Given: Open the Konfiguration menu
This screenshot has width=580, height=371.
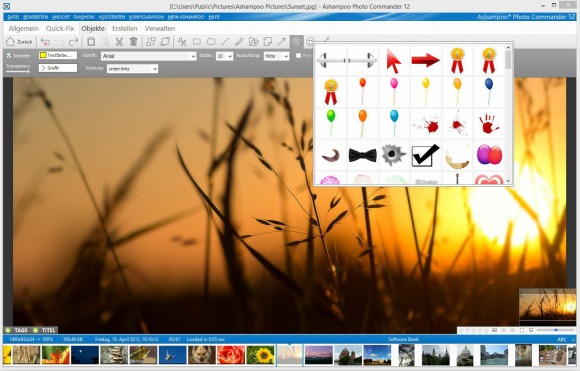Looking at the screenshot, I should [x=146, y=17].
